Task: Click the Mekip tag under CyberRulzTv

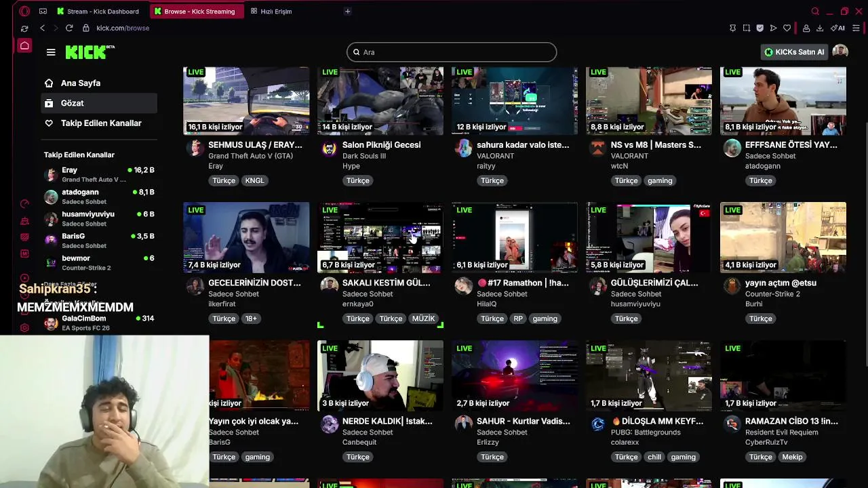Action: [792, 457]
